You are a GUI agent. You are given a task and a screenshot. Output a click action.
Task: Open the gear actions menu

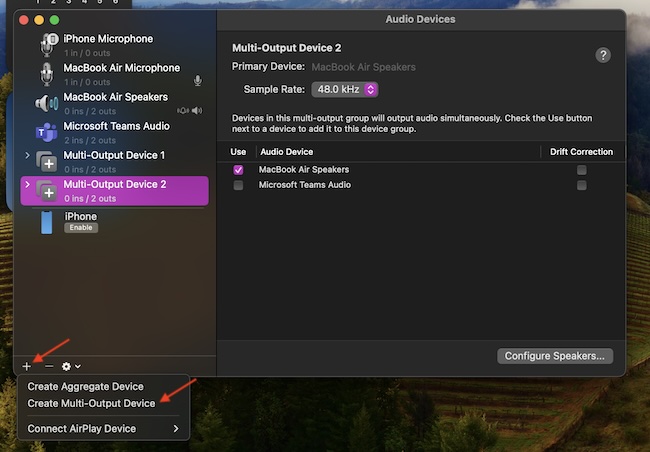(71, 367)
